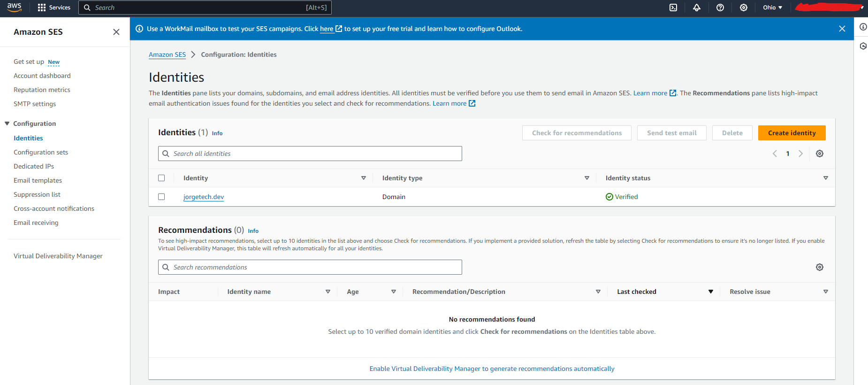Click identities page number 1
Image resolution: width=868 pixels, height=385 pixels.
pyautogui.click(x=788, y=154)
